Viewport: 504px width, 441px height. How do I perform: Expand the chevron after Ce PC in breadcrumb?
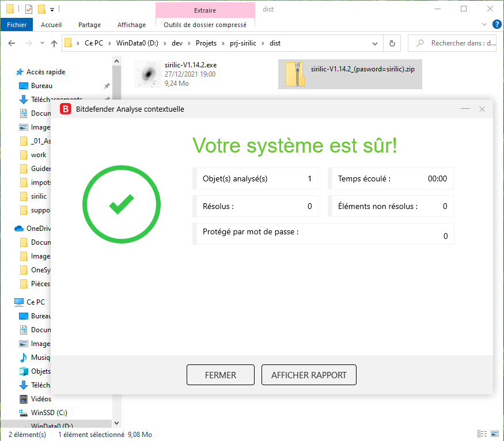pyautogui.click(x=109, y=43)
